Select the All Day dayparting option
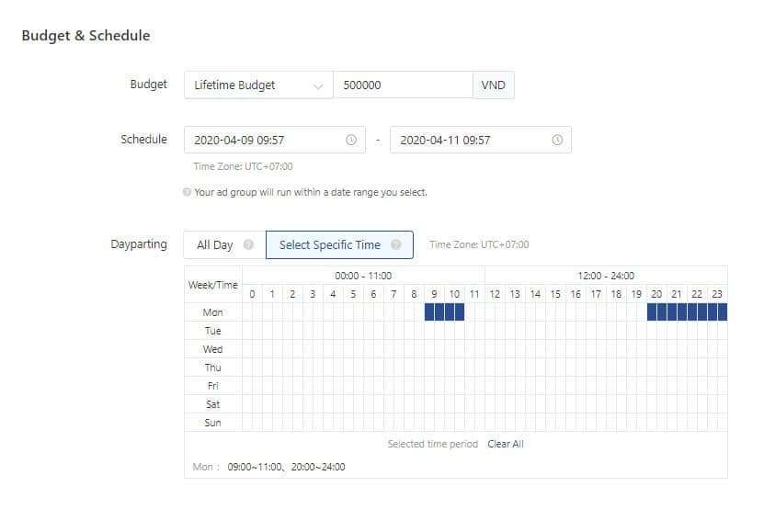The width and height of the screenshot is (764, 532). 216,245
